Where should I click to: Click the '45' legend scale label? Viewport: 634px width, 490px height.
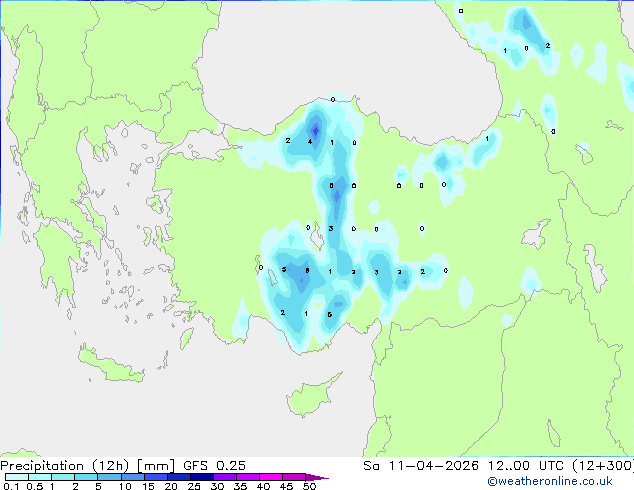[286, 486]
